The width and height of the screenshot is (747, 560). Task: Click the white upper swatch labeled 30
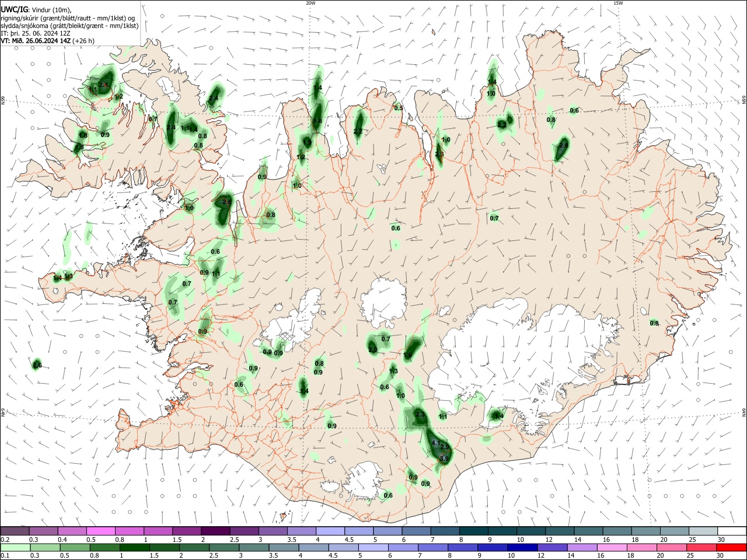pos(732,531)
